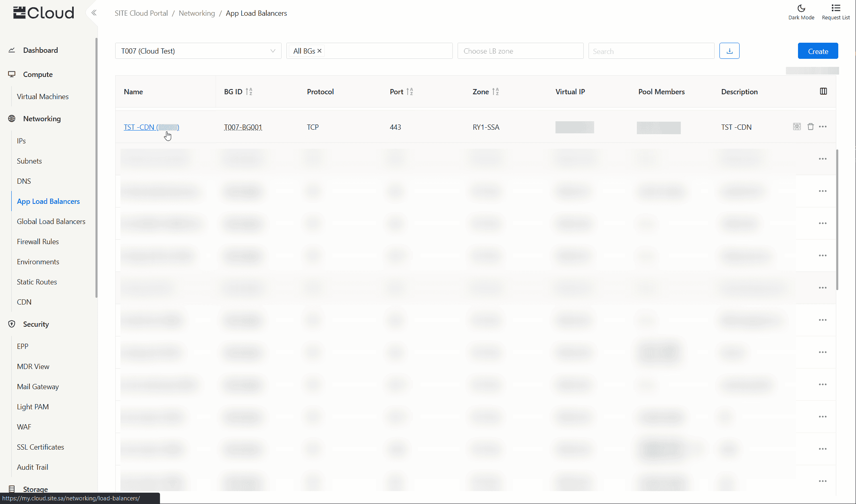856x504 pixels.
Task: Sort by BG ID column arrows
Action: pos(249,92)
